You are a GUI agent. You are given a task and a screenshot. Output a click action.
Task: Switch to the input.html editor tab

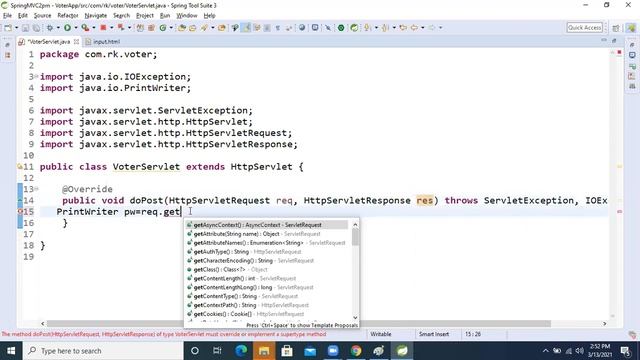(102, 42)
